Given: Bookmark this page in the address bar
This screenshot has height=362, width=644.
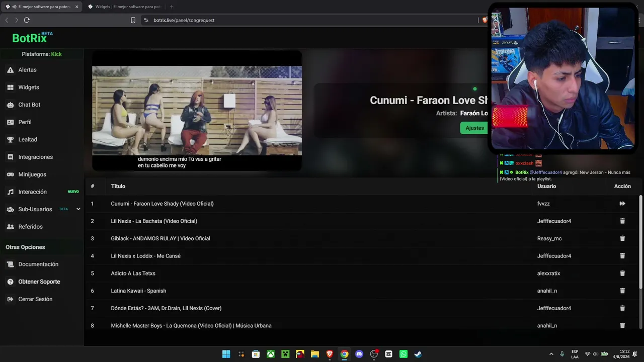Looking at the screenshot, I should coord(133,20).
